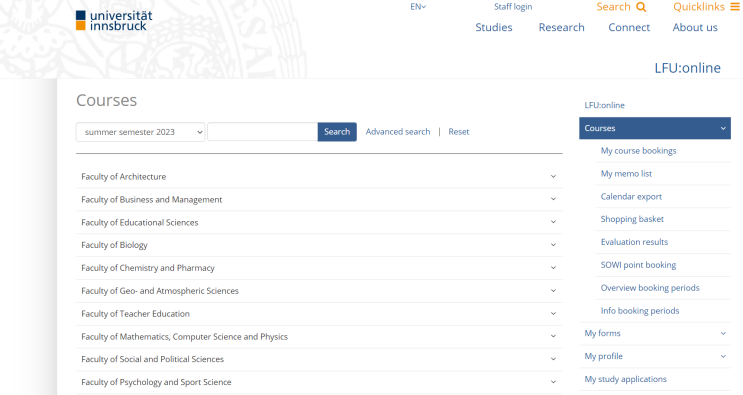Image resolution: width=743 pixels, height=395 pixels.
Task: Go to Shopping basket
Action: 632,219
